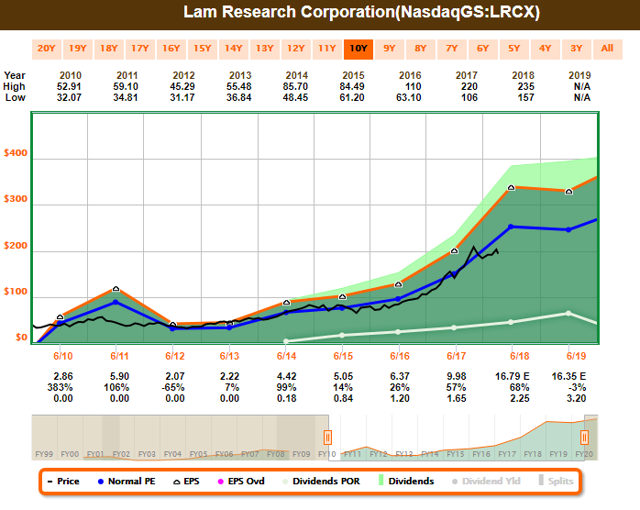Toggle Dividends POR in legend
This screenshot has height=510, width=640.
coord(322,481)
